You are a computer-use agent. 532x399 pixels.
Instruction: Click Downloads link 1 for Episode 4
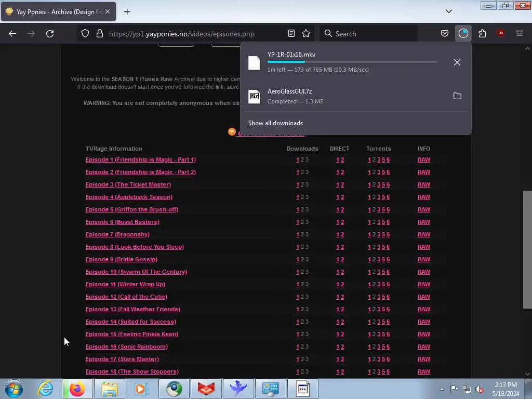298,197
